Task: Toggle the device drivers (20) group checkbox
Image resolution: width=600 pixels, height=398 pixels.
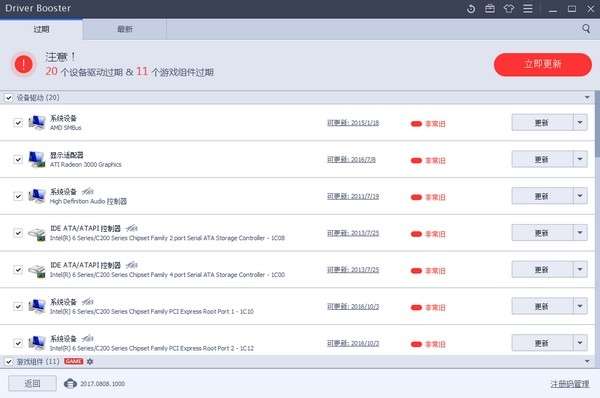Action: coord(9,98)
